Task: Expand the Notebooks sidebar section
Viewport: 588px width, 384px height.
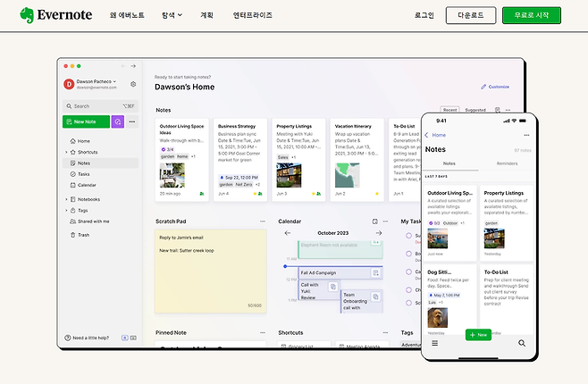Action: pos(66,199)
